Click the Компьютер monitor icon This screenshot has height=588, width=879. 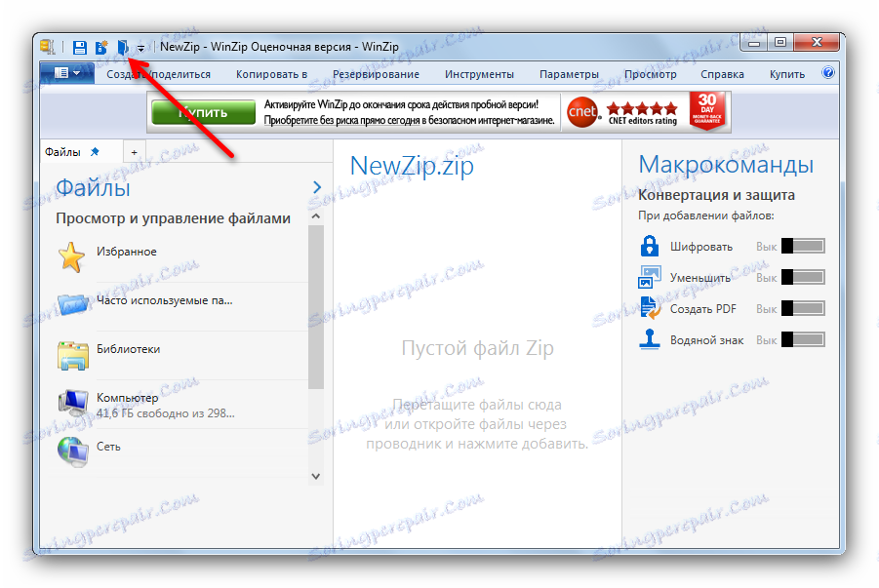click(x=73, y=404)
